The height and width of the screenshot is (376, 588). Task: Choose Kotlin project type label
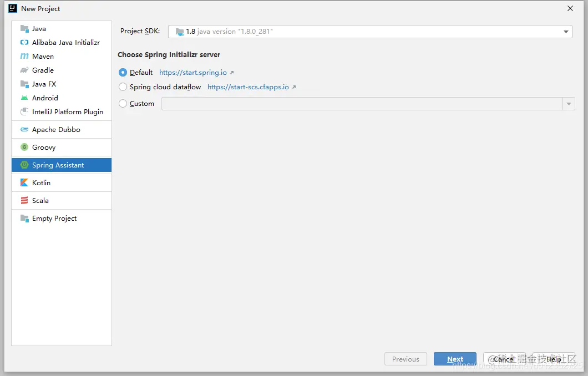(x=41, y=182)
